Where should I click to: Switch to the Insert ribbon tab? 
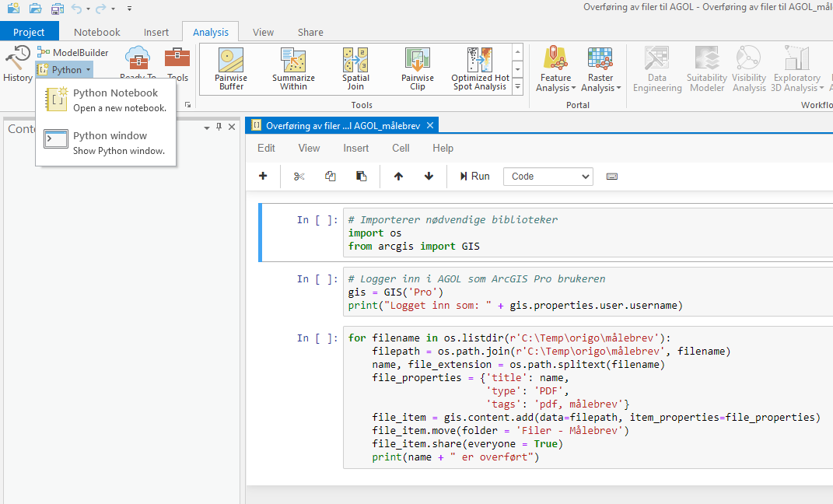pos(156,32)
